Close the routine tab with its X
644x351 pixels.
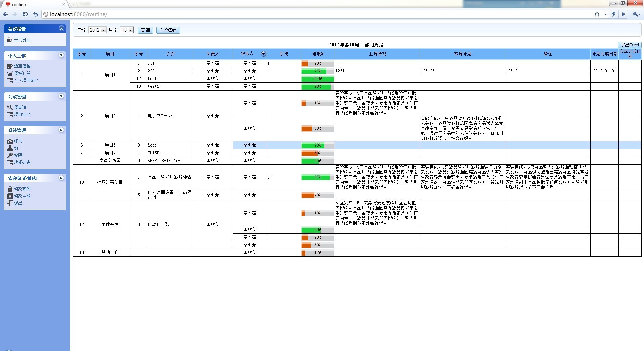tap(64, 4)
